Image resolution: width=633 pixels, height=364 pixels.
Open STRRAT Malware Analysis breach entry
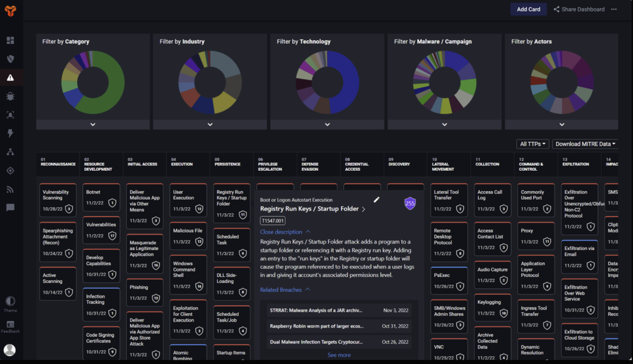coord(339,310)
